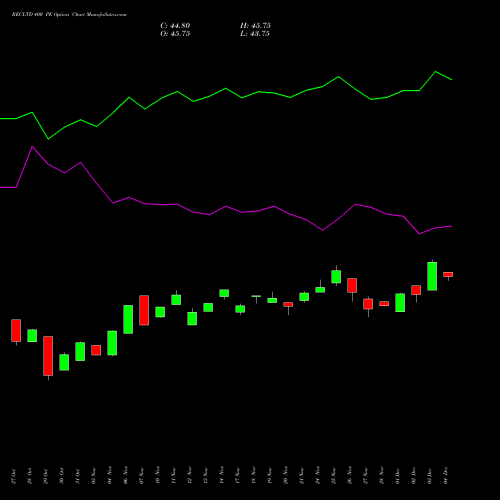Viewport: 500px width, 500px height.
Task: Select the 20 Nov date label
Action: (286, 475)
